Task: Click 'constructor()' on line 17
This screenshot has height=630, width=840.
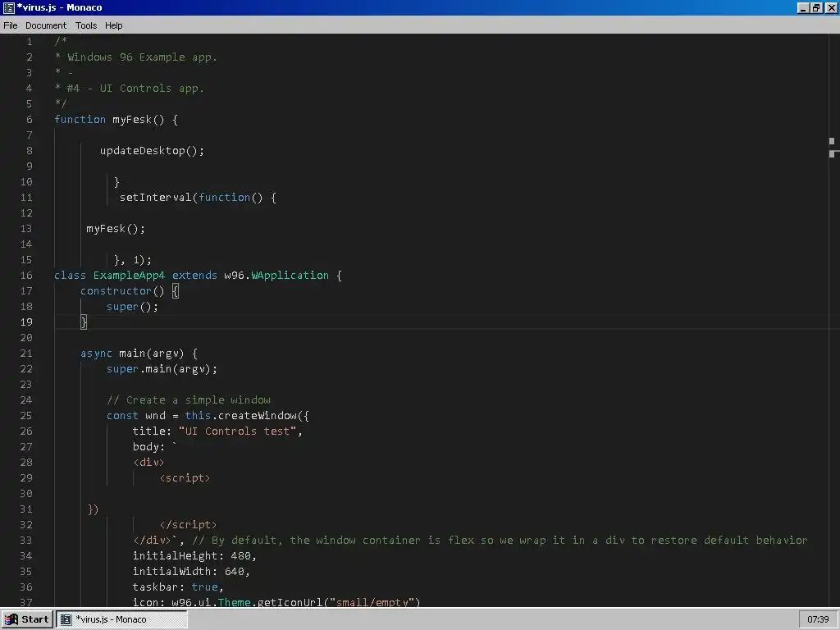Action: pos(122,291)
